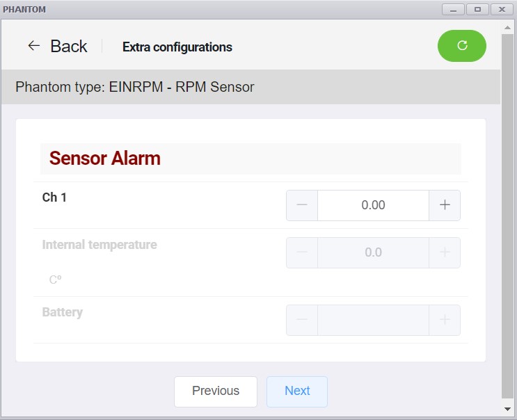The width and height of the screenshot is (517, 420).
Task: Proceed with the Next button
Action: point(297,391)
